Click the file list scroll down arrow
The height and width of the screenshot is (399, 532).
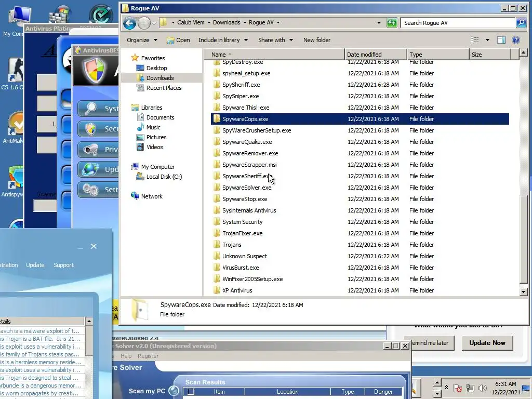[x=523, y=291]
